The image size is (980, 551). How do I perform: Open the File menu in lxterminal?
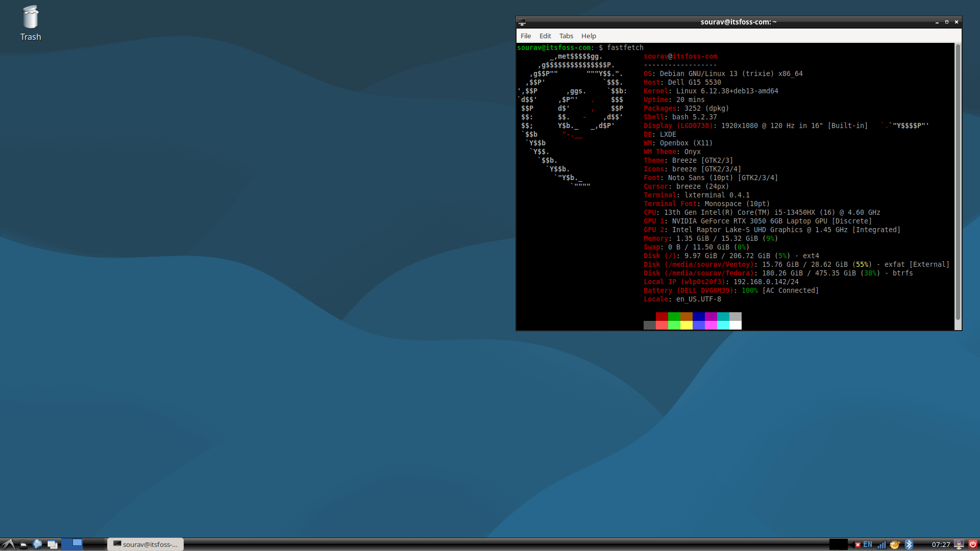tap(526, 36)
